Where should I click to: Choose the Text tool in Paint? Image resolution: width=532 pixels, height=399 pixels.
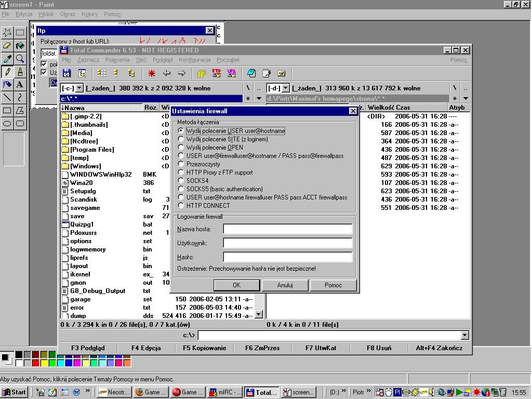tap(20, 84)
